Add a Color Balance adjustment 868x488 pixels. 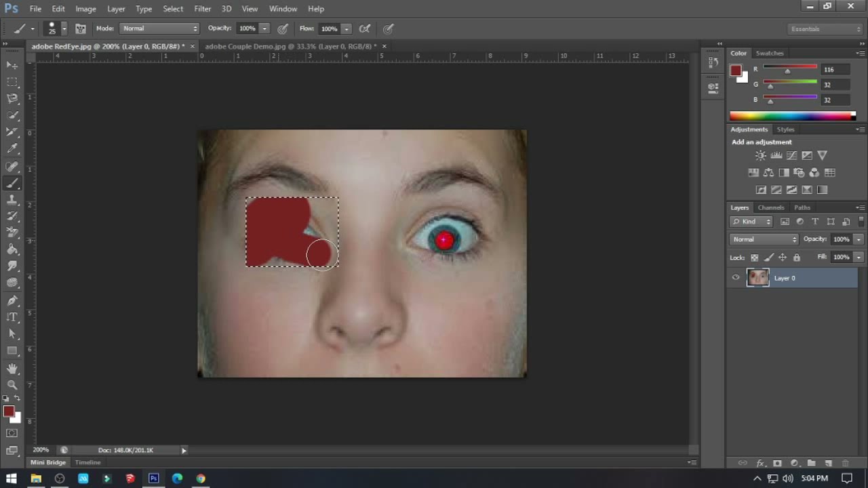pos(768,173)
